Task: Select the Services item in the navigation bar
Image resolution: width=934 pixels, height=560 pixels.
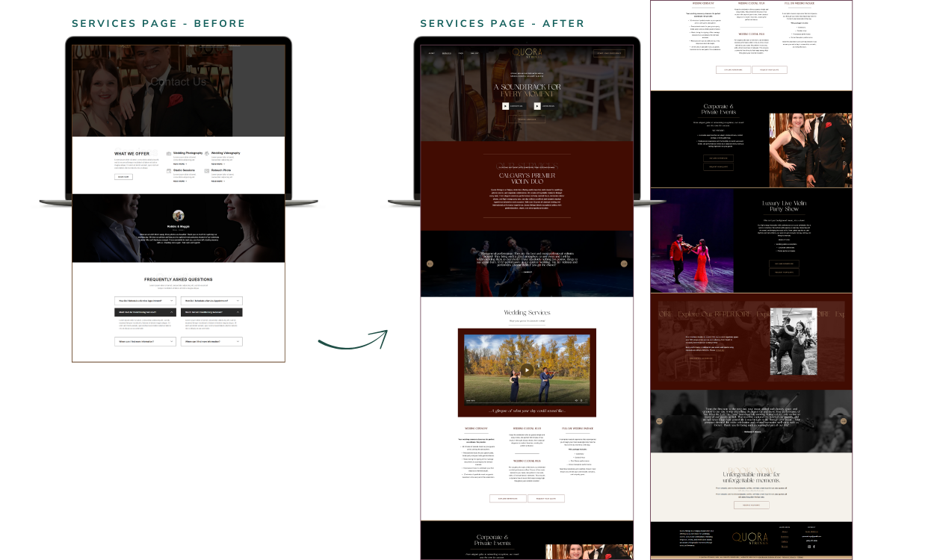Action: coord(447,53)
